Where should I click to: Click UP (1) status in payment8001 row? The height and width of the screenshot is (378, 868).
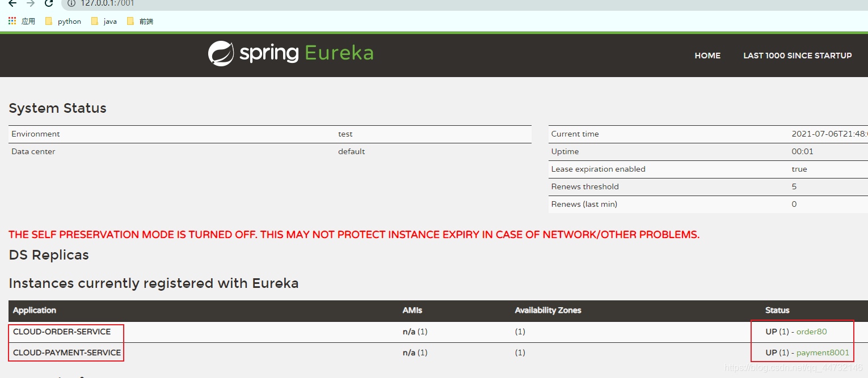(777, 352)
